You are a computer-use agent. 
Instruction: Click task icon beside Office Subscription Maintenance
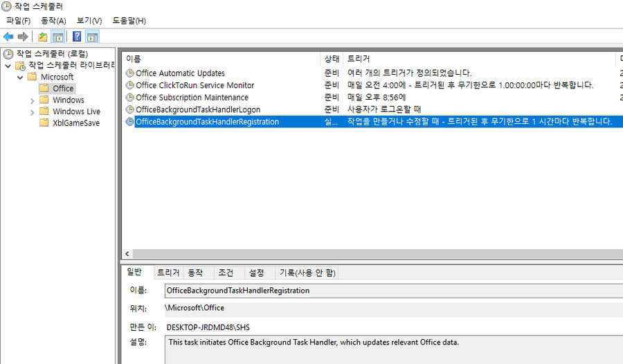pyautogui.click(x=129, y=98)
